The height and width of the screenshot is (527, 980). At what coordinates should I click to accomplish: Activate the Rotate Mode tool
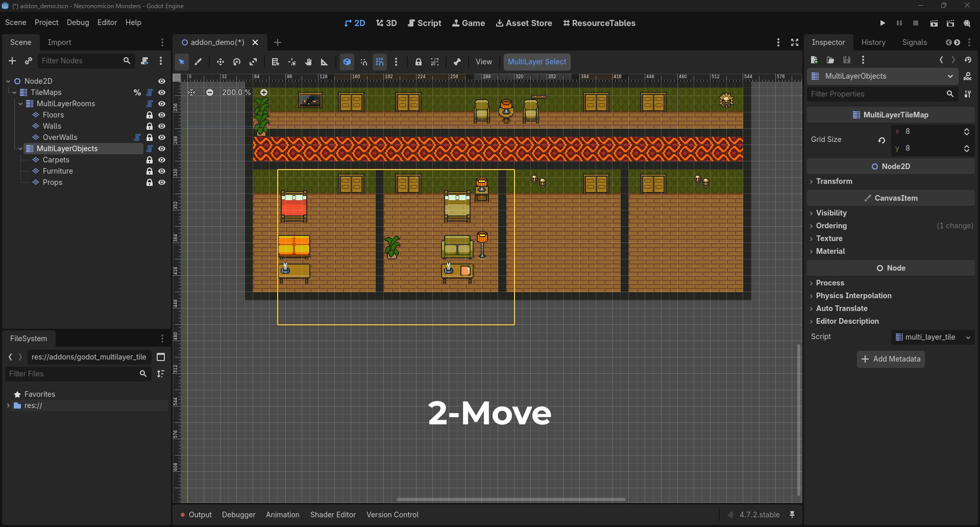pyautogui.click(x=237, y=62)
